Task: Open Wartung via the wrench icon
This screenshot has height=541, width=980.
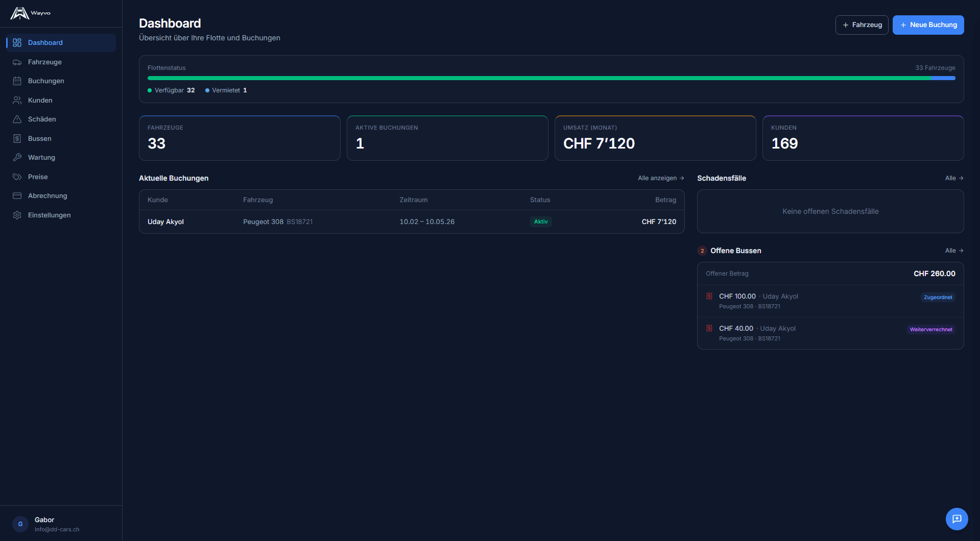Action: click(x=17, y=158)
